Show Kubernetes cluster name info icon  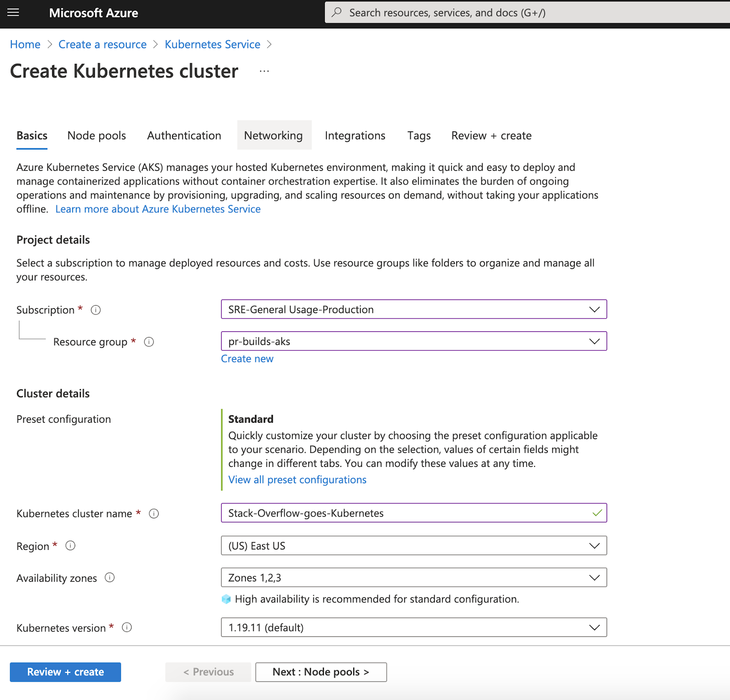154,513
